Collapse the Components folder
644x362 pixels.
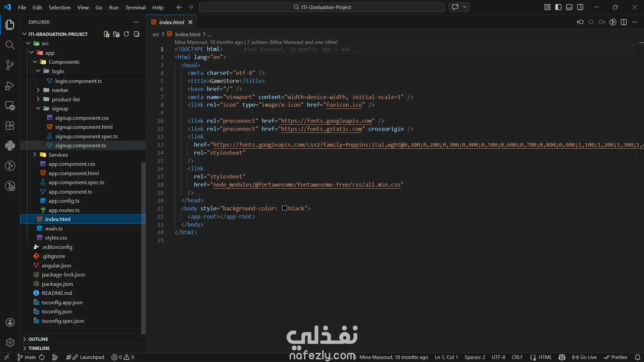click(35, 62)
